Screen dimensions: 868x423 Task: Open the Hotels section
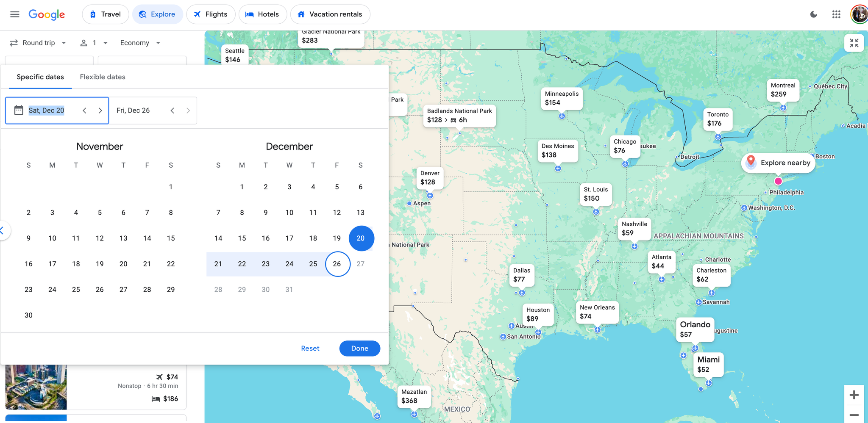263,14
